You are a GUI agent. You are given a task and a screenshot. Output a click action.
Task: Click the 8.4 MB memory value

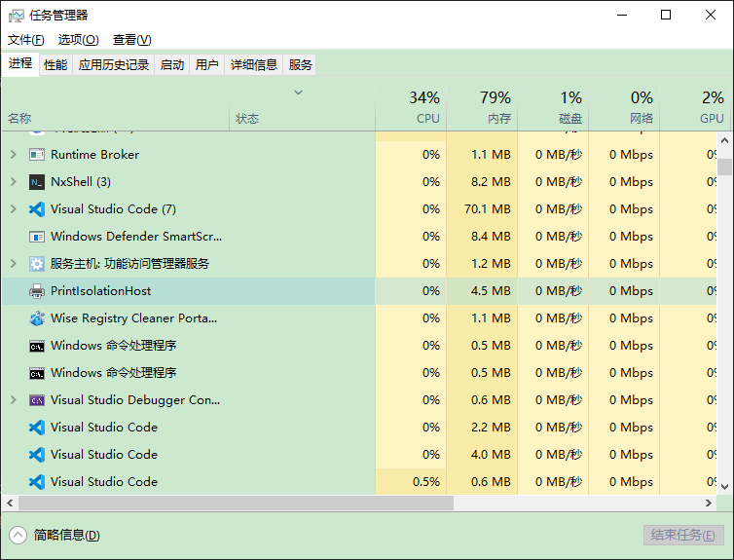(x=491, y=237)
